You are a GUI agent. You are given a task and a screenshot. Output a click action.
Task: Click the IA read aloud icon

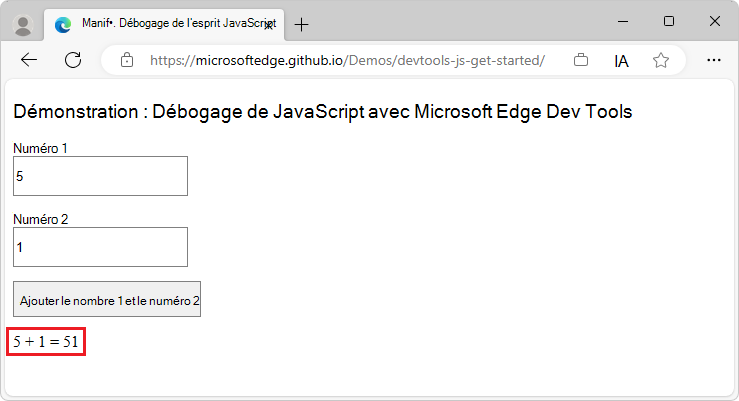pyautogui.click(x=621, y=61)
